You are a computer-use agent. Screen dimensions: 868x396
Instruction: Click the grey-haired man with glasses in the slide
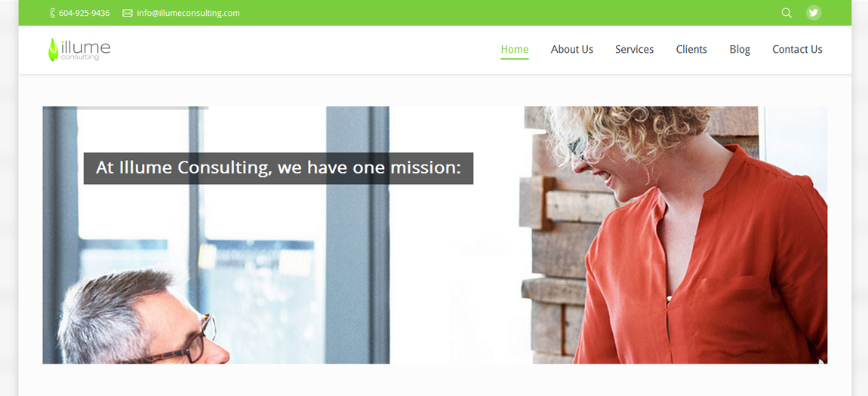(143, 317)
